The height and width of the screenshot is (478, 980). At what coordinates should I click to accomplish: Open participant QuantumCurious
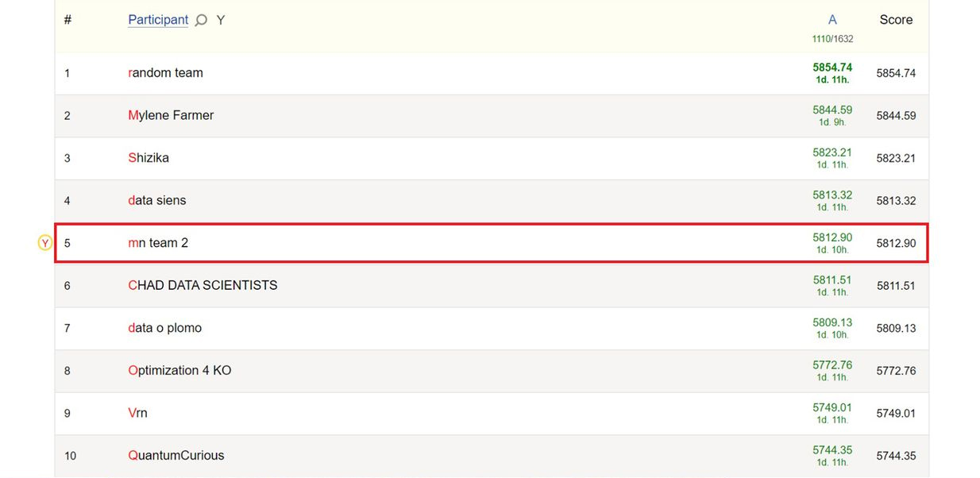pos(176,456)
